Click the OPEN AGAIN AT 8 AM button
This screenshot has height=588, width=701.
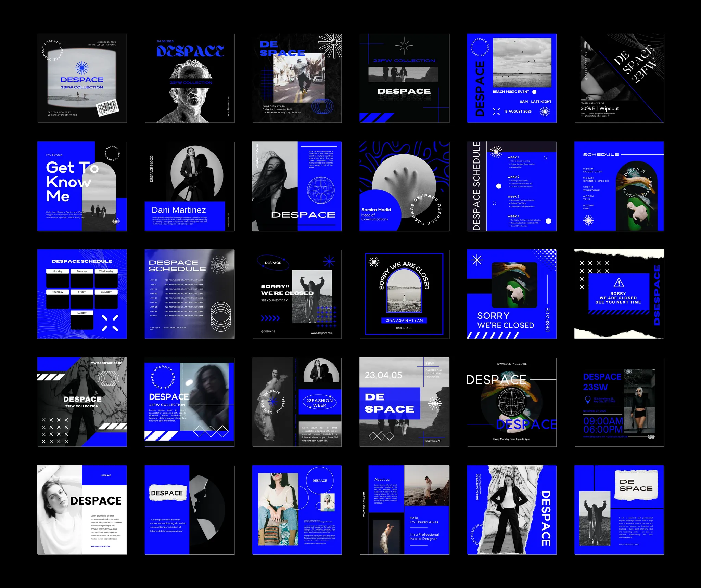coord(404,321)
